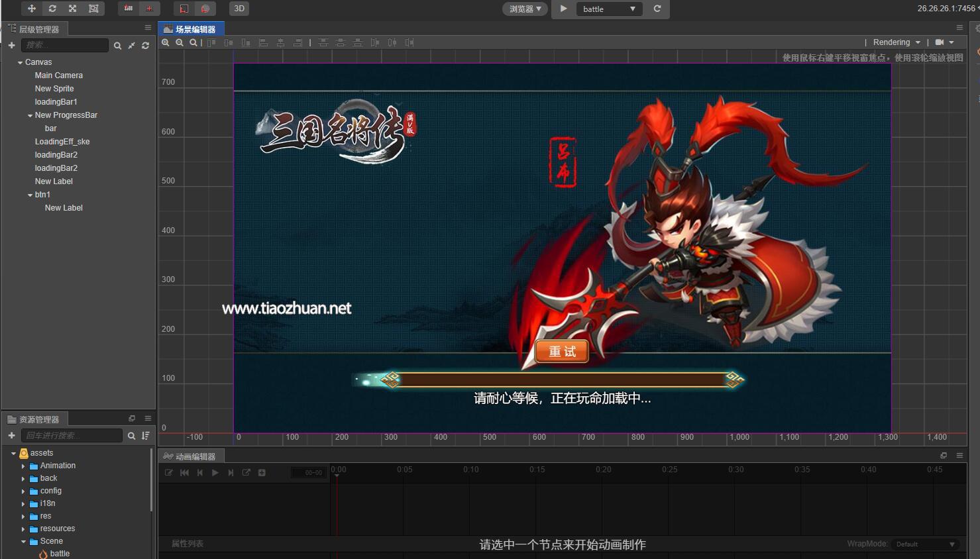Click the hierarchy search input field
This screenshot has height=559, width=980.
point(65,45)
